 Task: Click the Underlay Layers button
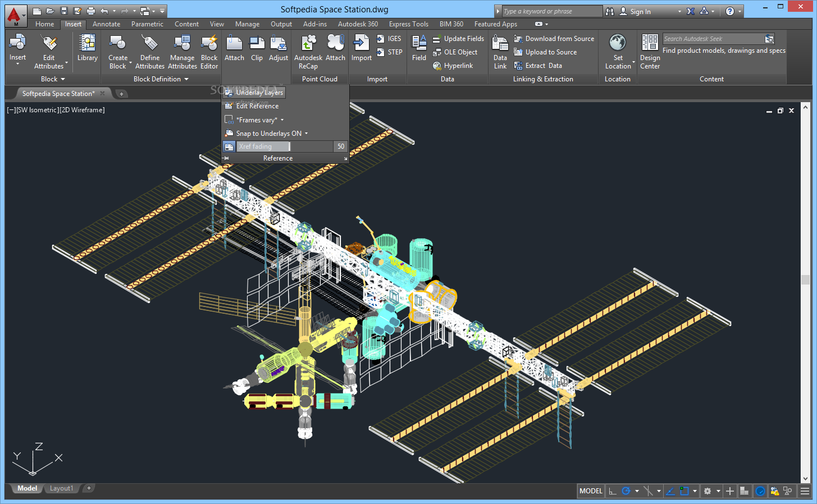coord(254,93)
